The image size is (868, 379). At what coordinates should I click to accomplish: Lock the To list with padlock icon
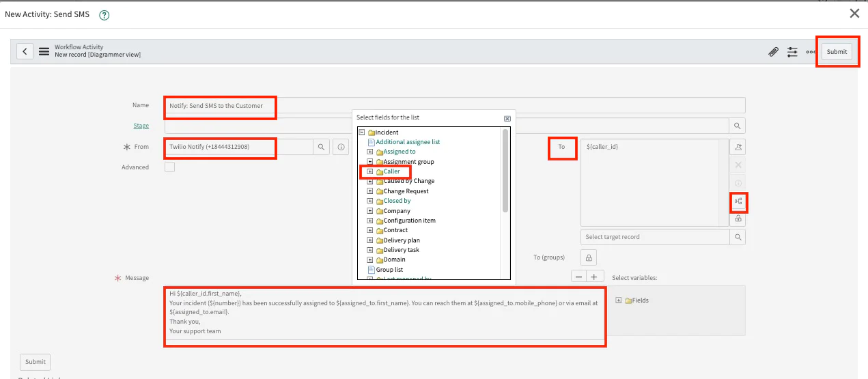(738, 219)
